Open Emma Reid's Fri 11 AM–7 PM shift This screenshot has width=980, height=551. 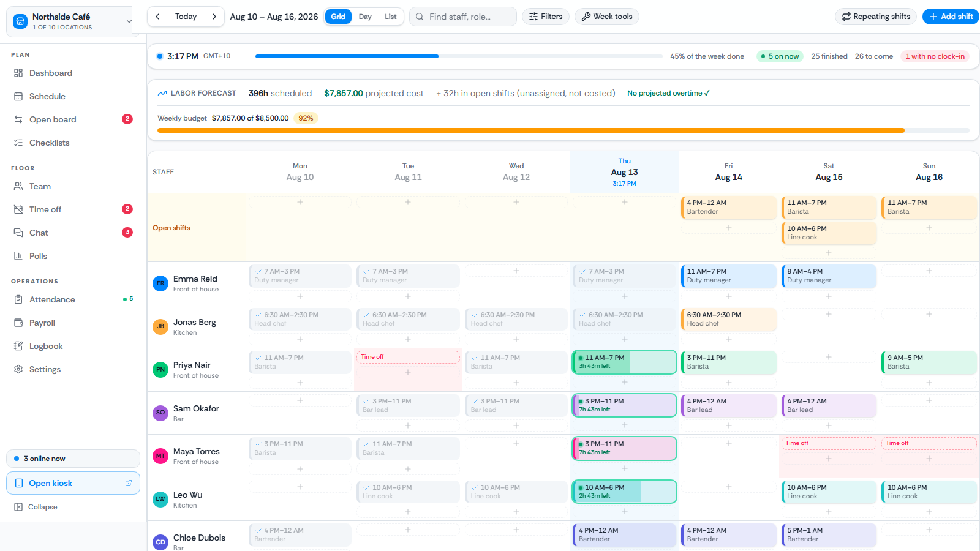click(x=728, y=275)
